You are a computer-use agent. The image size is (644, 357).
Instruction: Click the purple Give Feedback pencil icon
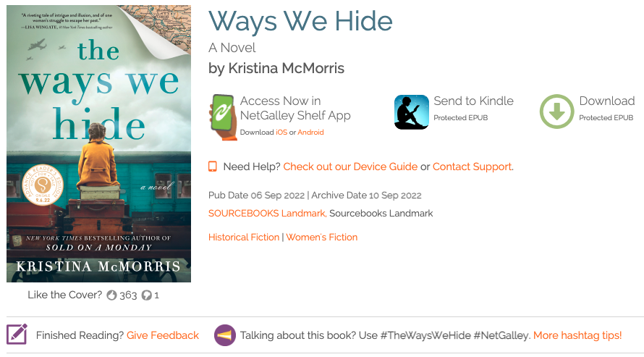click(17, 334)
